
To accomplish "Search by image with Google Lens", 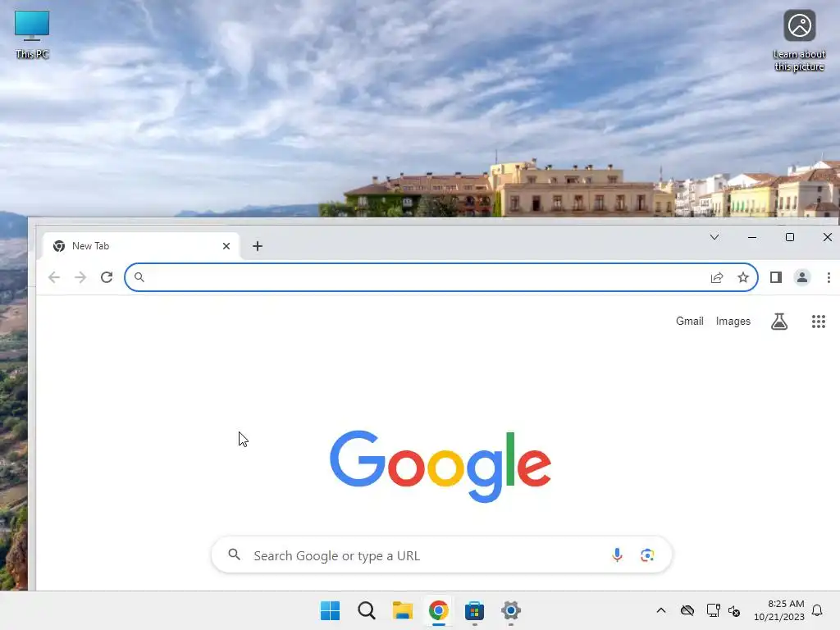I will (647, 555).
